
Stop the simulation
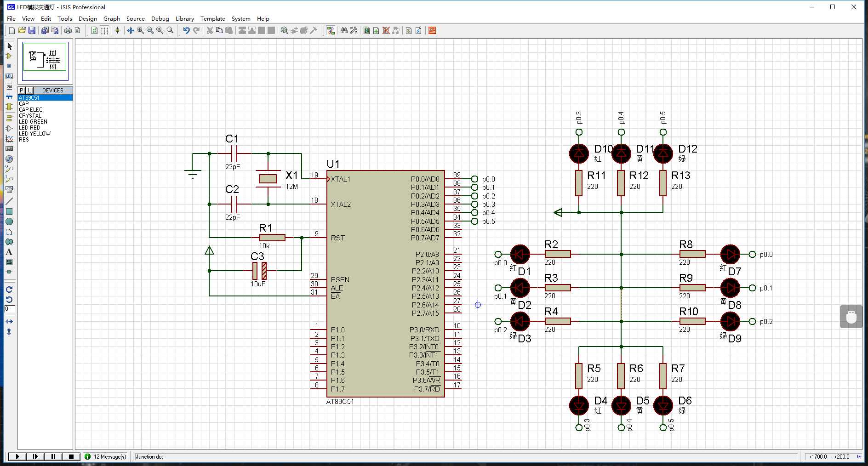point(71,457)
